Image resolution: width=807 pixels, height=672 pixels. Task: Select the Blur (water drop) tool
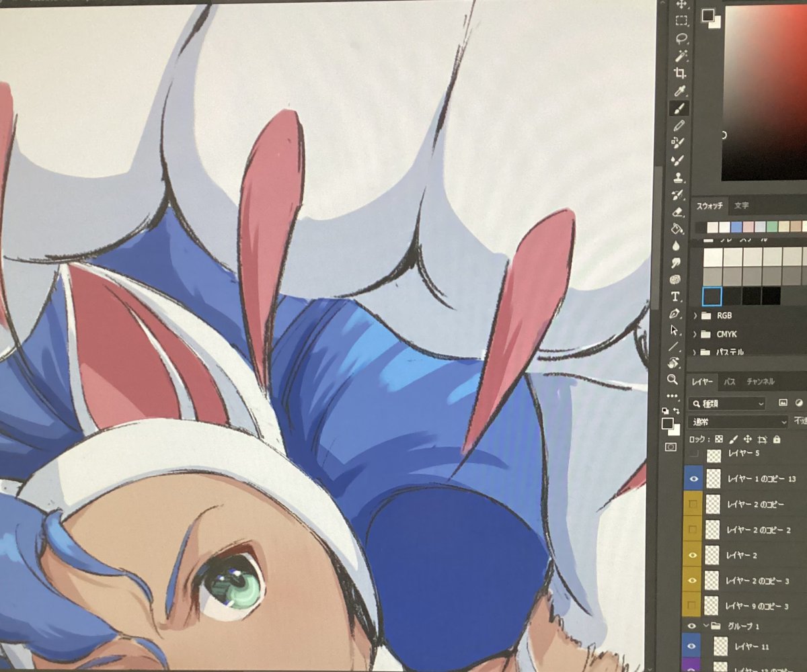point(676,246)
